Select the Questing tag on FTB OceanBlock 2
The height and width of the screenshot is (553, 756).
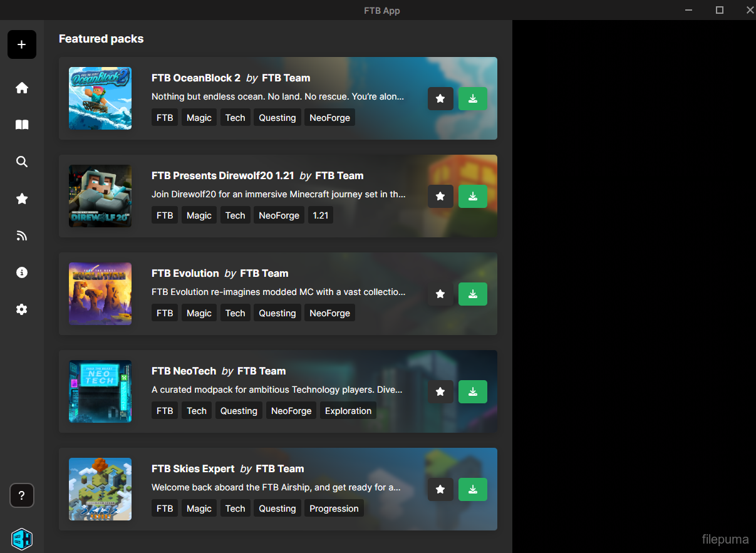click(277, 118)
